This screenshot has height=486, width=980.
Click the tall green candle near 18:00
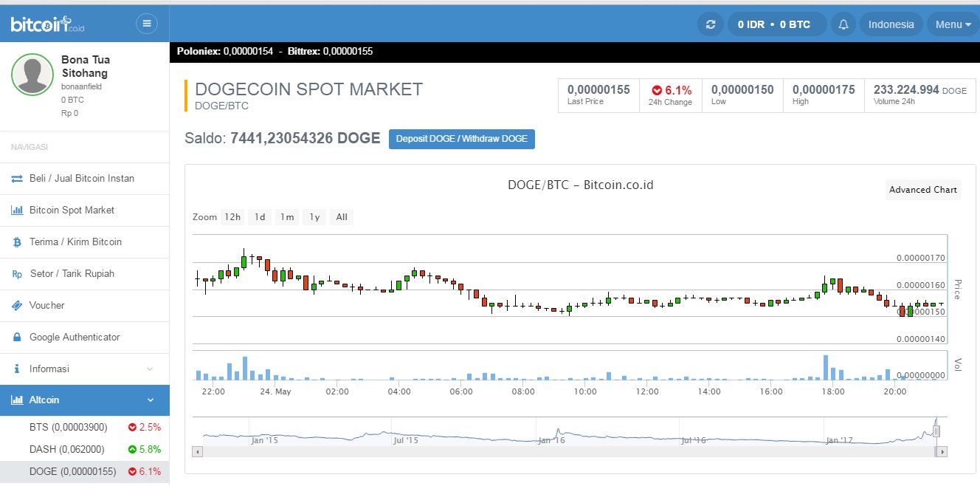(825, 285)
